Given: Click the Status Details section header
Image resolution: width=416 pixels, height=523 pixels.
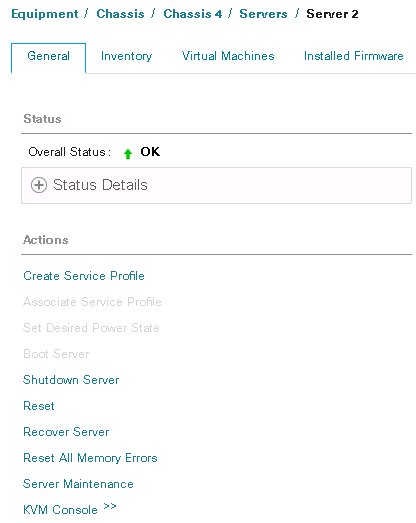Looking at the screenshot, I should 216,185.
